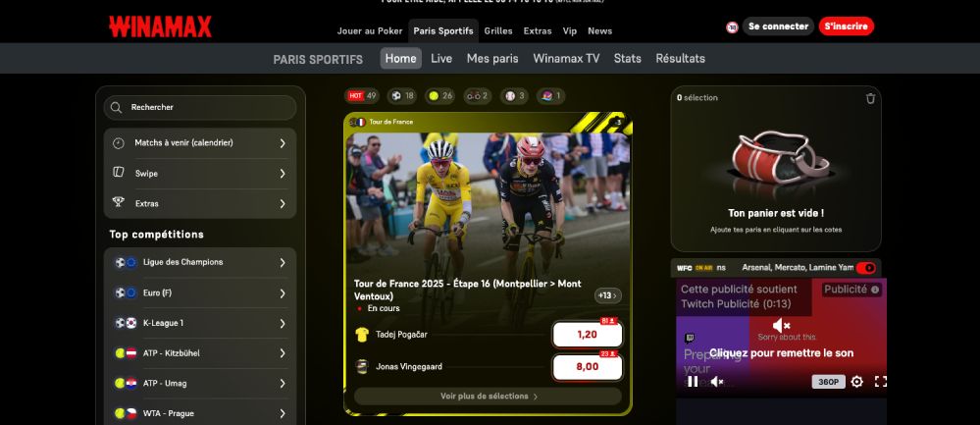The height and width of the screenshot is (425, 980).
Task: Toggle the WFC on-air stream switch
Action: (865, 268)
